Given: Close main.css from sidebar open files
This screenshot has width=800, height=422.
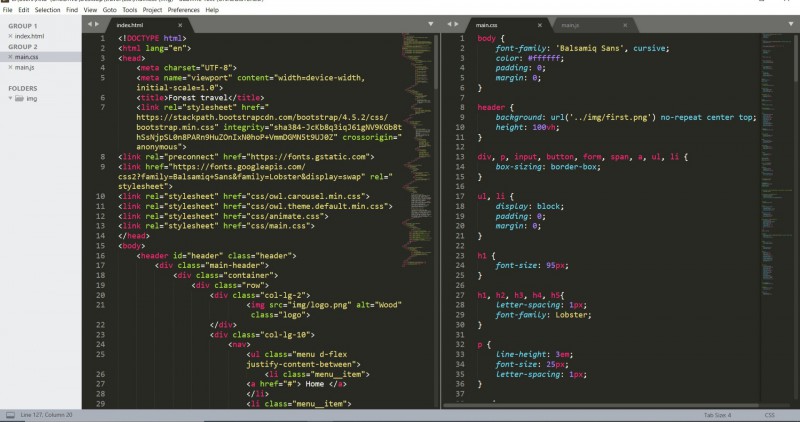Looking at the screenshot, I should (10, 57).
